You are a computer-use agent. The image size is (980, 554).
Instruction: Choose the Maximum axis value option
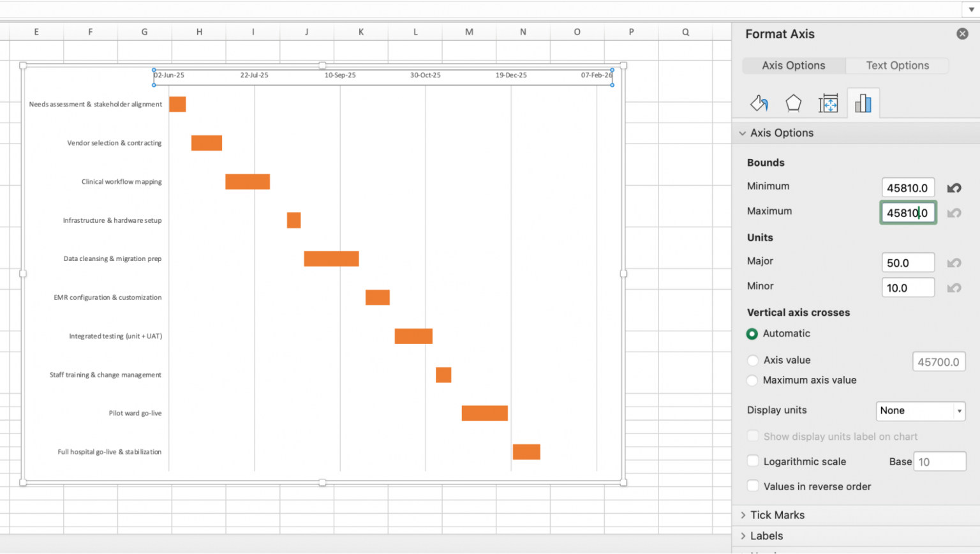tap(753, 380)
